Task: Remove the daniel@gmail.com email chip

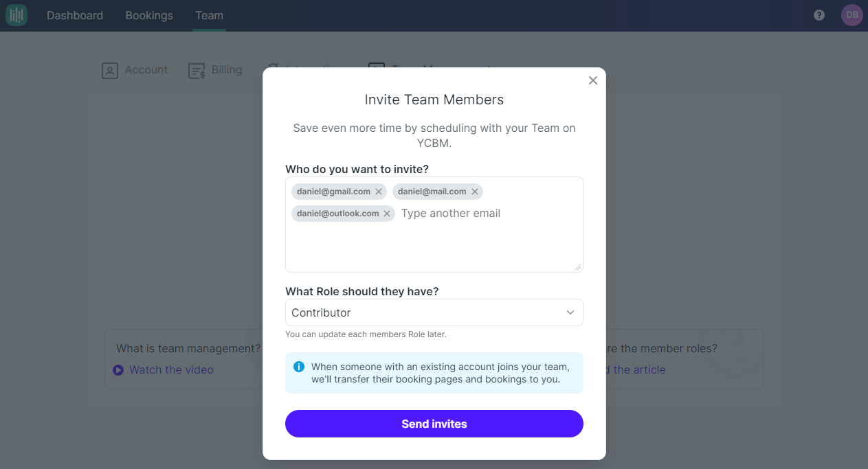Action: click(379, 192)
